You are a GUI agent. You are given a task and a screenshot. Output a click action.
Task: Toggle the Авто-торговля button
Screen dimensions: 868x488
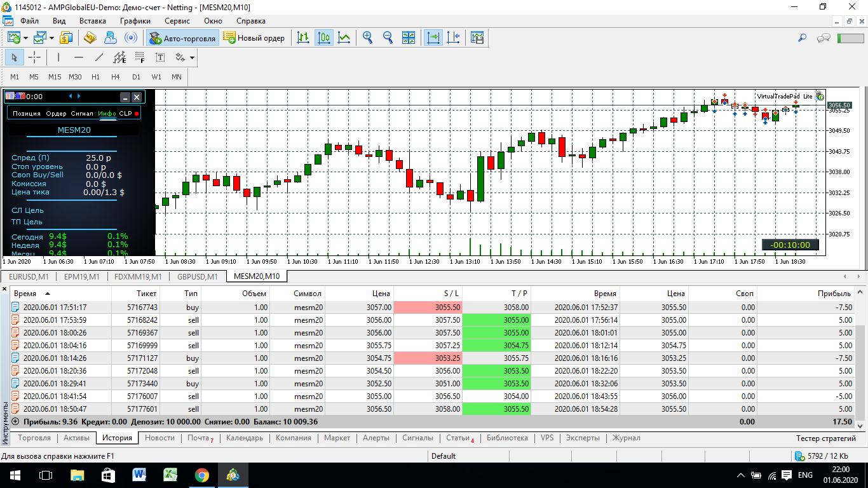point(182,38)
